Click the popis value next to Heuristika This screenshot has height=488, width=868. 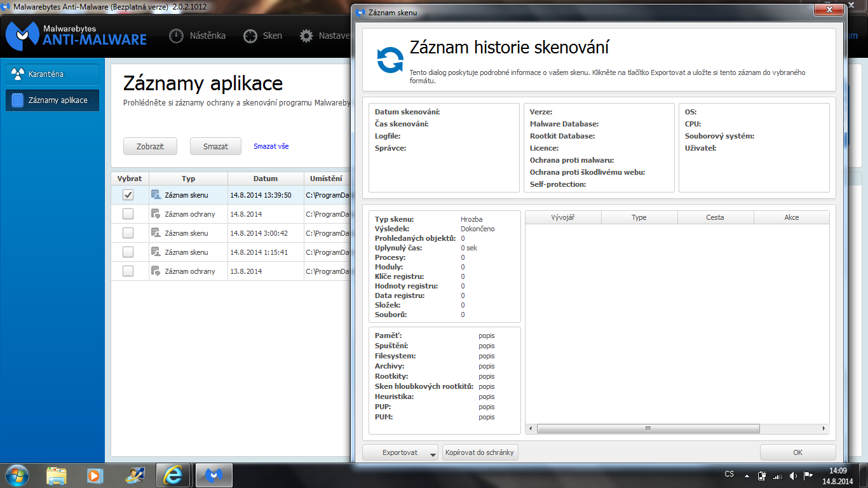pyautogui.click(x=487, y=396)
